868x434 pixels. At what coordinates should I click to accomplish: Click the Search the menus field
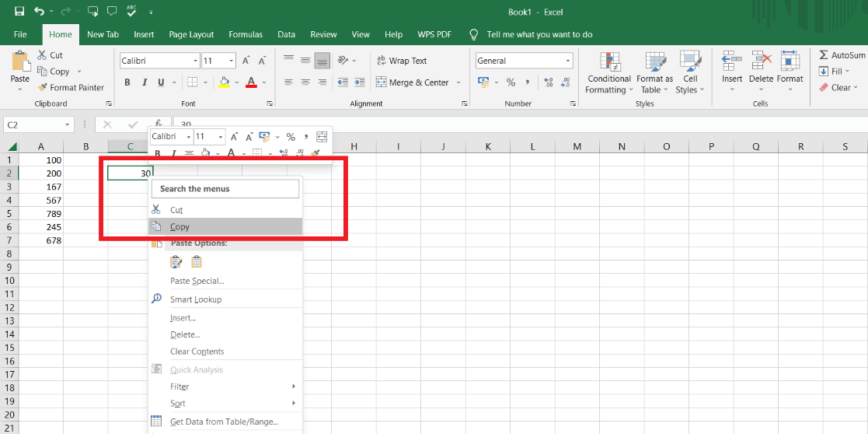click(x=225, y=188)
